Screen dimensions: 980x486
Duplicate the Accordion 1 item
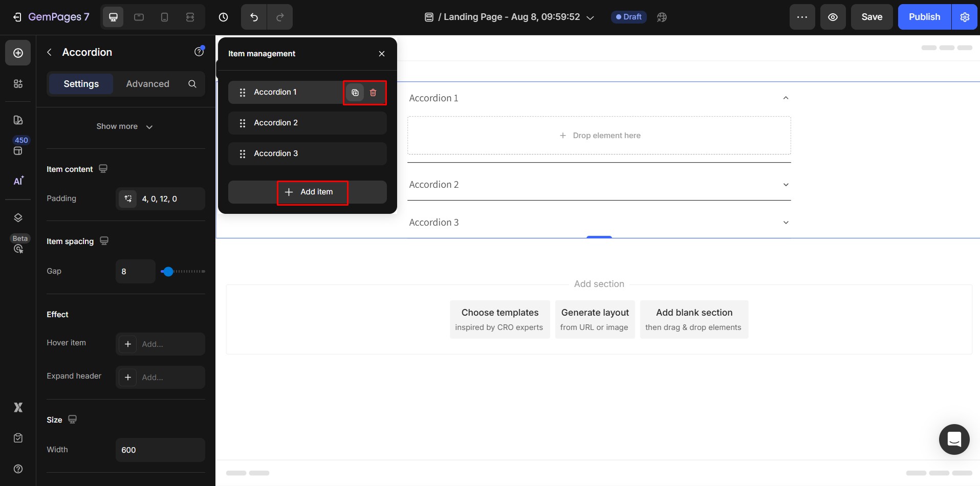coord(355,93)
